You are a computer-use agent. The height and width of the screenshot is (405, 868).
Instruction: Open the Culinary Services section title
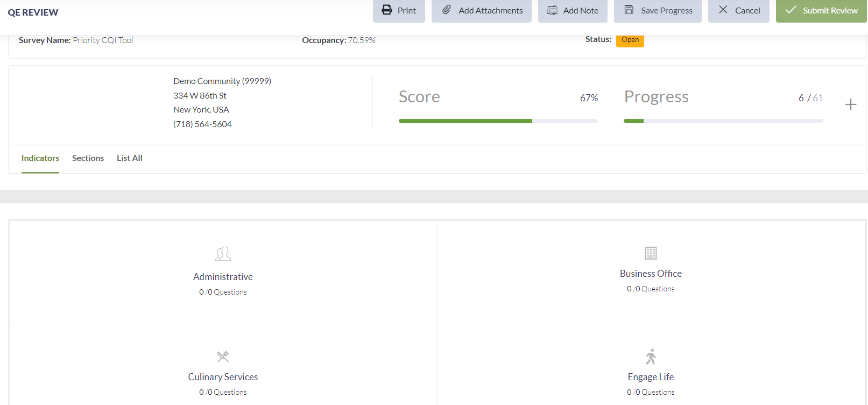[x=223, y=377]
